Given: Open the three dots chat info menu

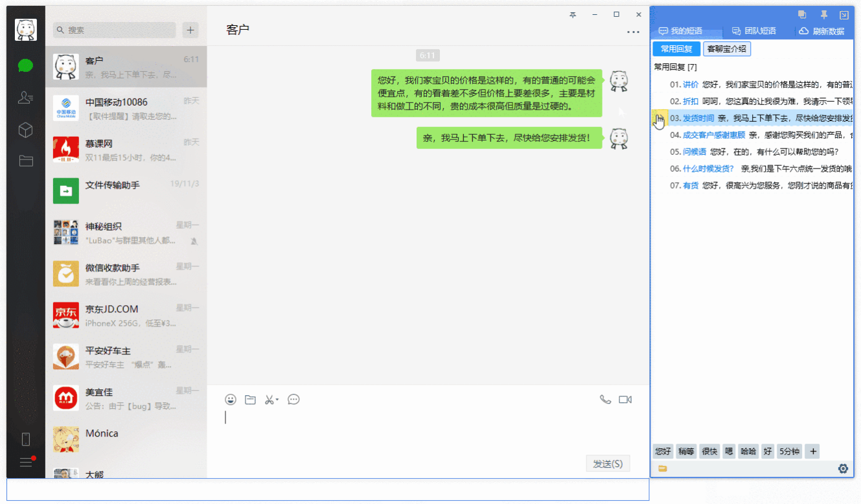Looking at the screenshot, I should (633, 32).
